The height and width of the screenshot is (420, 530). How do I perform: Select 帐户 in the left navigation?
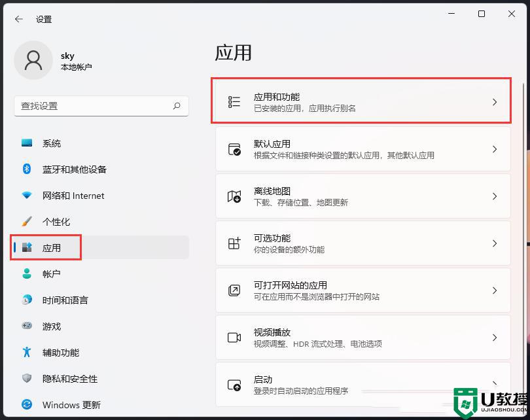52,274
